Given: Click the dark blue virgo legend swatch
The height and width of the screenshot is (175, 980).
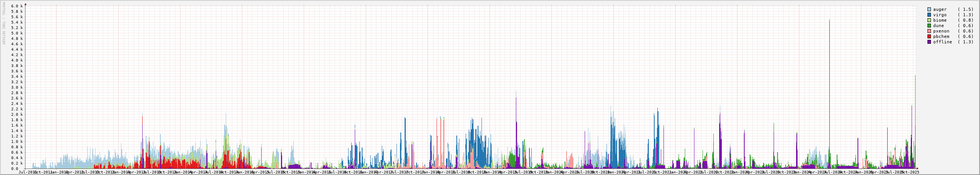Looking at the screenshot, I should 929,15.
